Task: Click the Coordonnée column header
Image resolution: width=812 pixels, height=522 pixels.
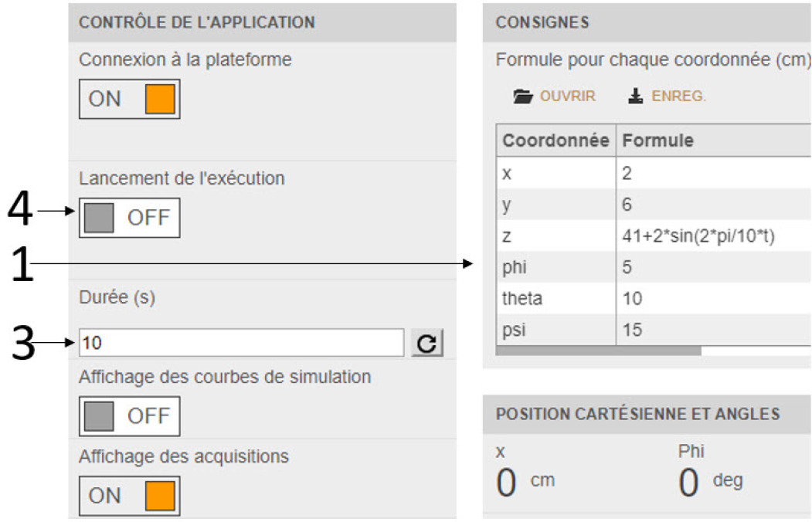Action: pos(556,141)
